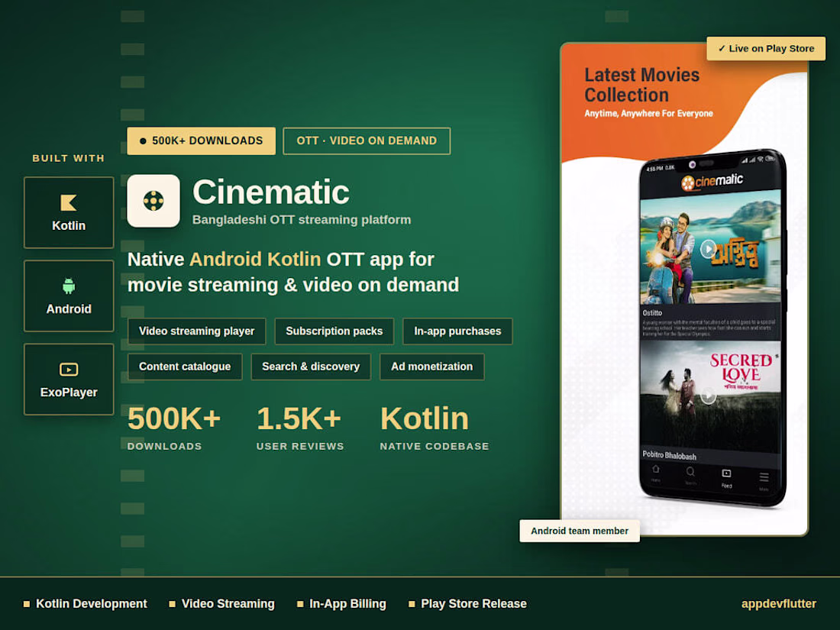
Task: Click the Kotlin logo icon
Action: point(69,202)
